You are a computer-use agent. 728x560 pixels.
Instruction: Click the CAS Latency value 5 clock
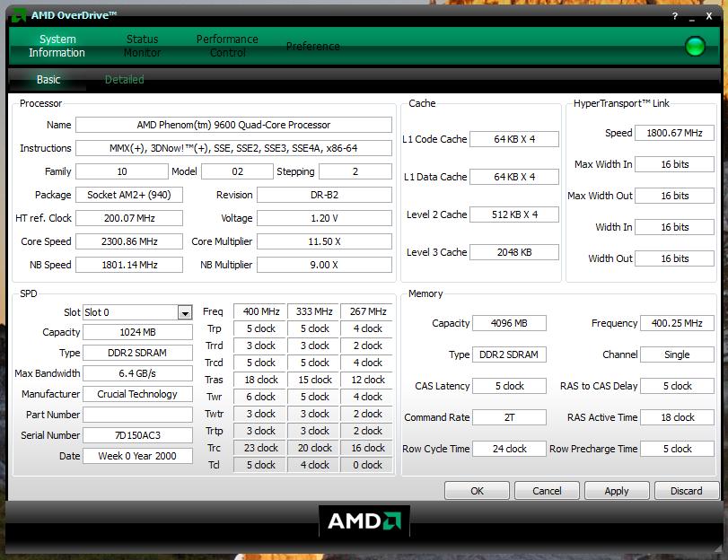click(509, 386)
